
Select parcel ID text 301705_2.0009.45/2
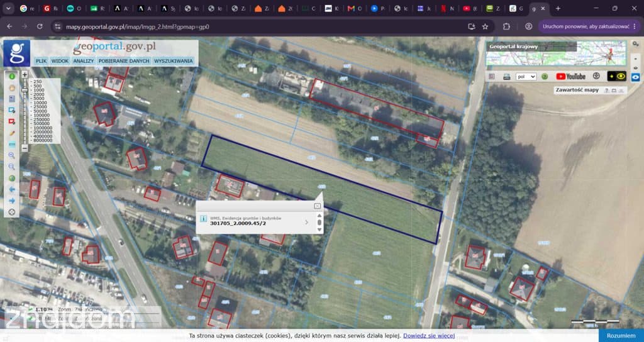(x=238, y=224)
